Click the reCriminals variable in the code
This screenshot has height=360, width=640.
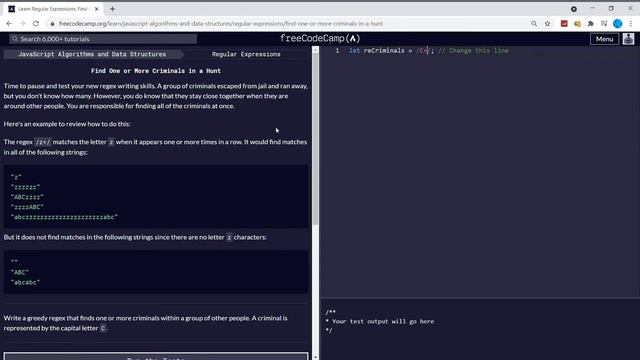384,51
